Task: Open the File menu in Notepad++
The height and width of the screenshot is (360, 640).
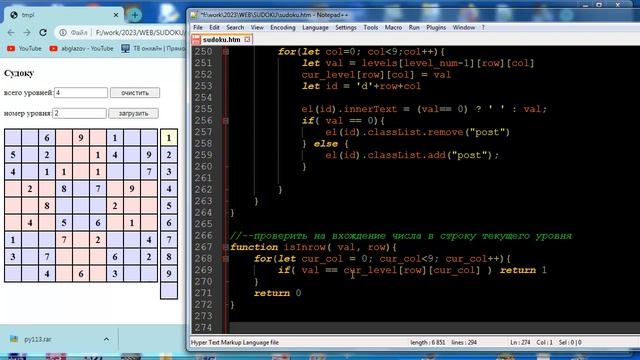Action: (198, 27)
